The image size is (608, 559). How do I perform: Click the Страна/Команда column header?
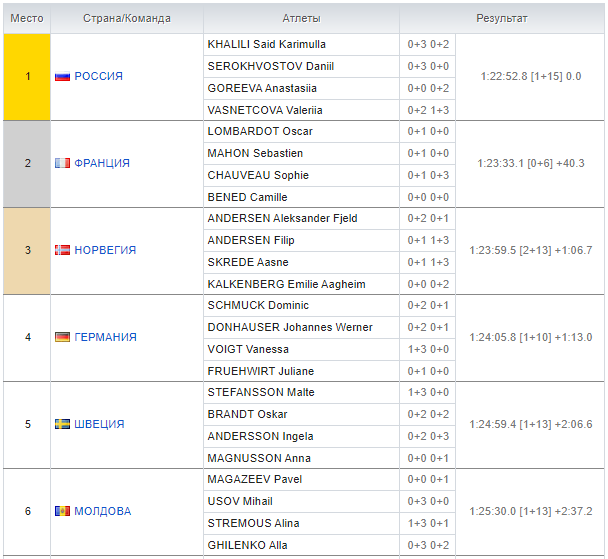(126, 19)
